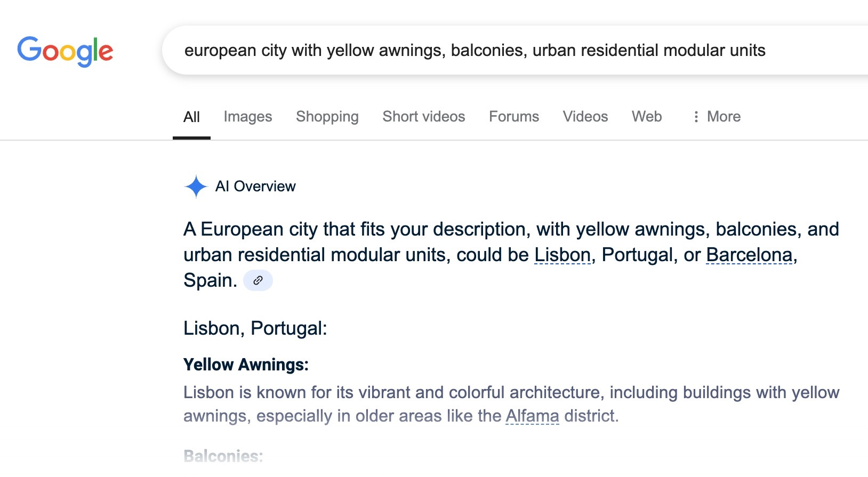The height and width of the screenshot is (477, 868).
Task: Expand the More search filters menu
Action: (x=716, y=117)
